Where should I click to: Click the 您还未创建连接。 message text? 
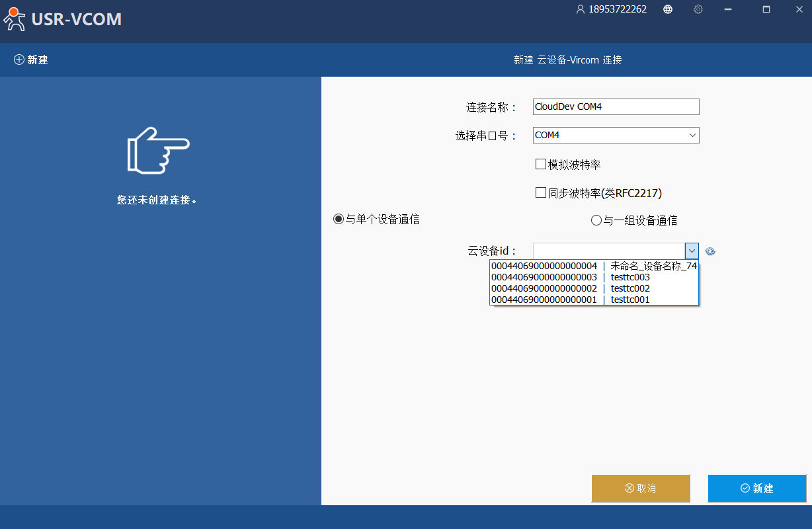pyautogui.click(x=157, y=200)
